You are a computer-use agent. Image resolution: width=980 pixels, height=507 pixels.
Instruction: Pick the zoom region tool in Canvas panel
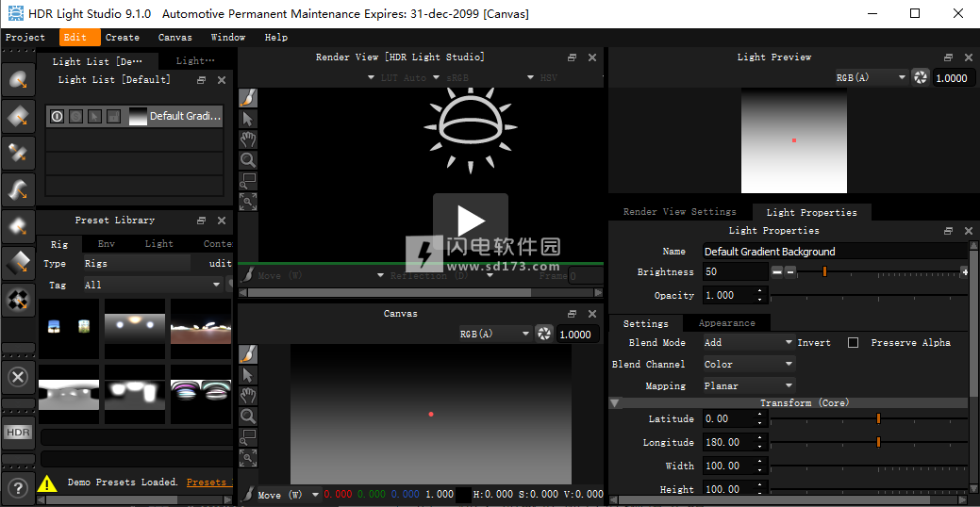[x=248, y=437]
